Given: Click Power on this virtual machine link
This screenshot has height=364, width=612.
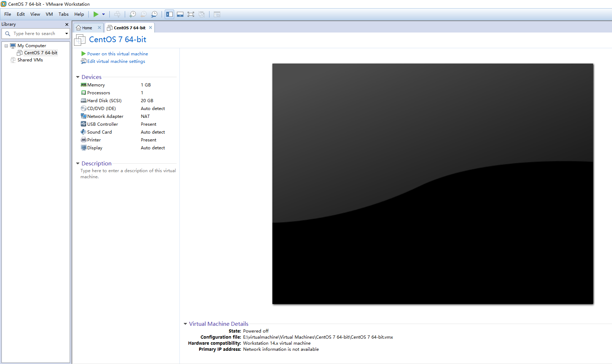Looking at the screenshot, I should (118, 54).
